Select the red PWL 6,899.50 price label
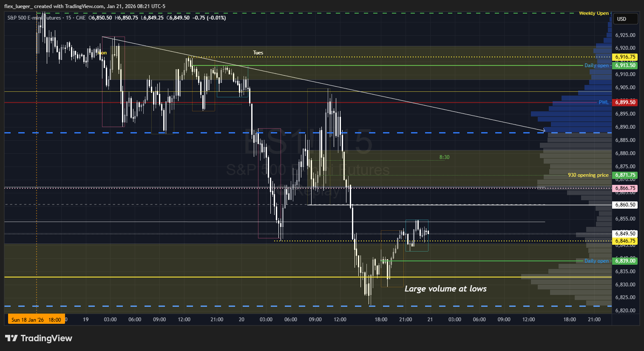Screen dimensions: 644x351 click(x=625, y=102)
